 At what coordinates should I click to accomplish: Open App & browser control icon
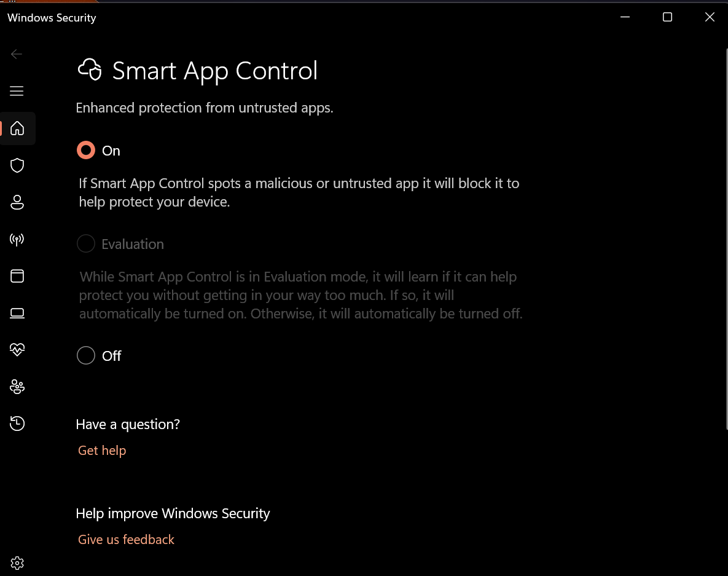point(17,276)
